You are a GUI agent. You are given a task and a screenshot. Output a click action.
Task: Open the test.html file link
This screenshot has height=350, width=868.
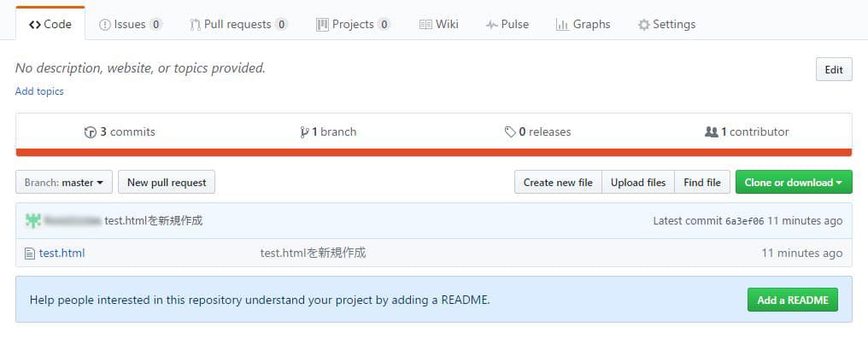pyautogui.click(x=62, y=254)
